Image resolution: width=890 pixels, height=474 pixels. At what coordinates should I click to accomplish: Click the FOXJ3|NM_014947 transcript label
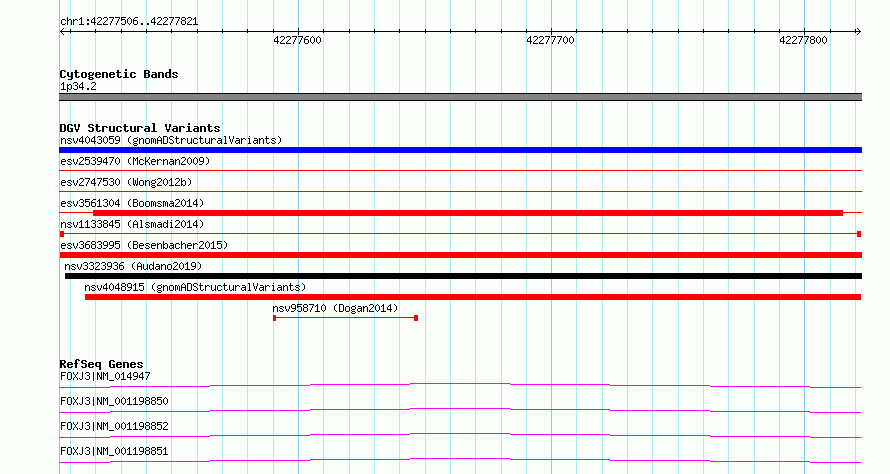105,376
